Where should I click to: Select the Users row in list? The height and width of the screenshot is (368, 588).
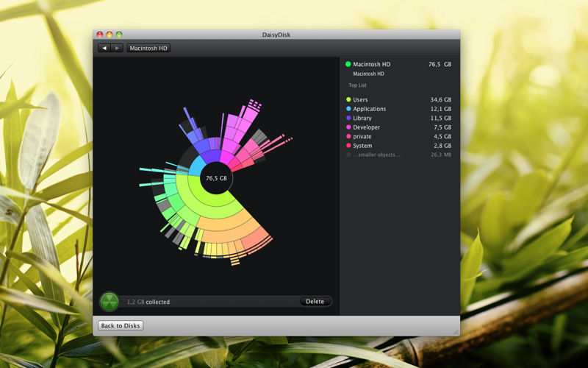coord(398,99)
